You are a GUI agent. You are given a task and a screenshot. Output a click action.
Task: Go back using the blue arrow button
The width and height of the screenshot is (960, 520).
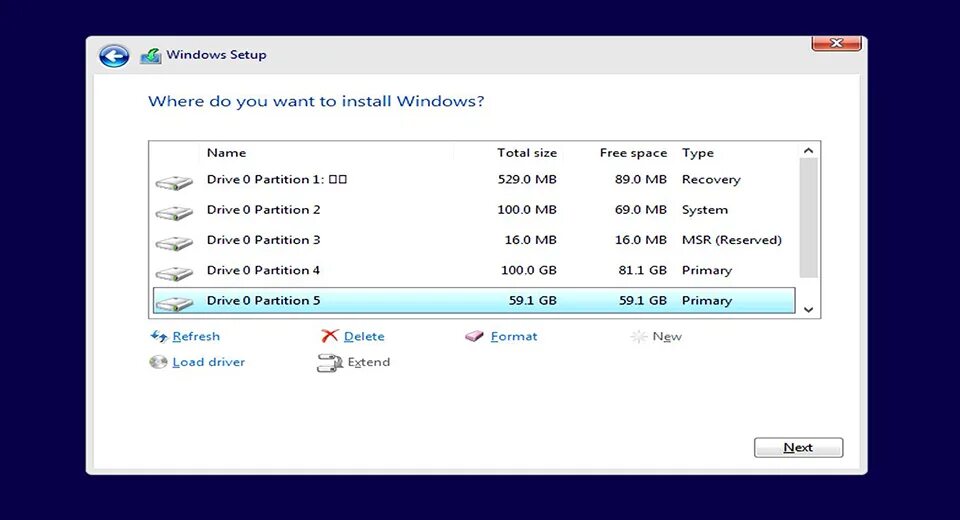pyautogui.click(x=114, y=56)
